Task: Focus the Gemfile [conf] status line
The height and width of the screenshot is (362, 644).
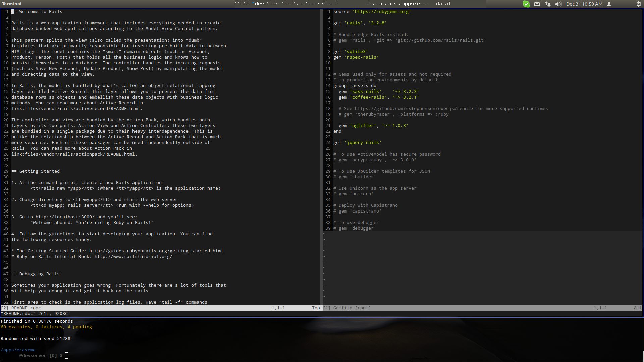Action: pos(482,308)
